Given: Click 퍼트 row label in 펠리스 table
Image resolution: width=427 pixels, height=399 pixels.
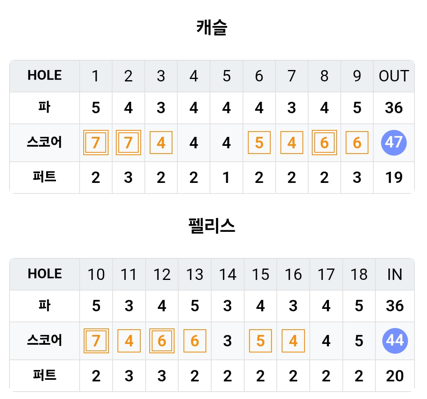Looking at the screenshot, I should (x=44, y=375).
